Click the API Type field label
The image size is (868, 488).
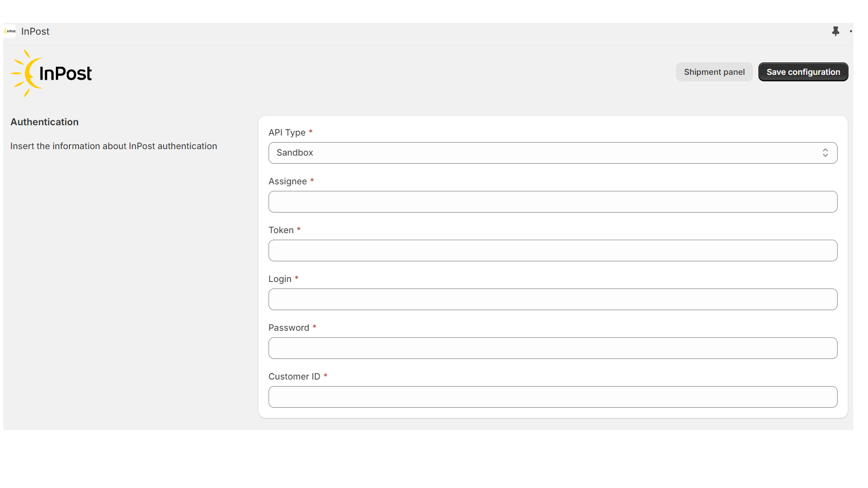tap(287, 132)
